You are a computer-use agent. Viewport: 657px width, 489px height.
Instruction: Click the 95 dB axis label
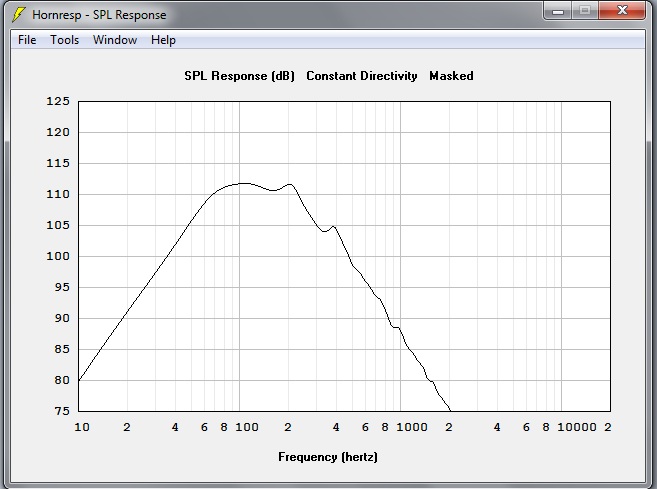tap(62, 287)
